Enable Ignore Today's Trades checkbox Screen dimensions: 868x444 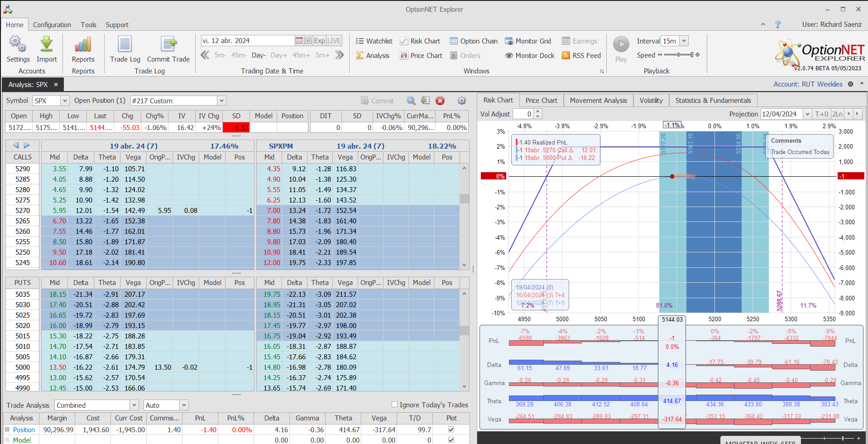tap(394, 405)
